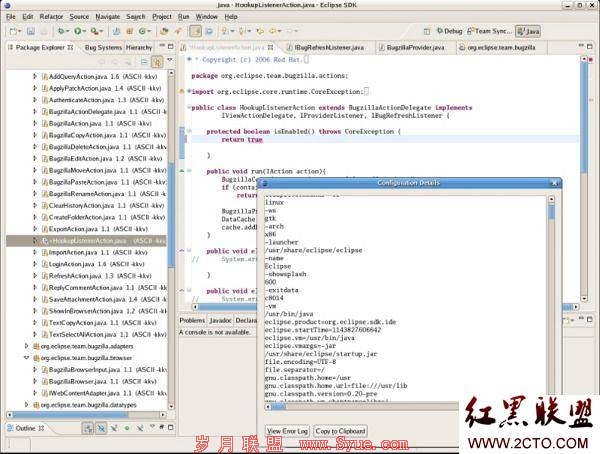600x454 pixels.
Task: Maximize the editor area
Action: 590,46
